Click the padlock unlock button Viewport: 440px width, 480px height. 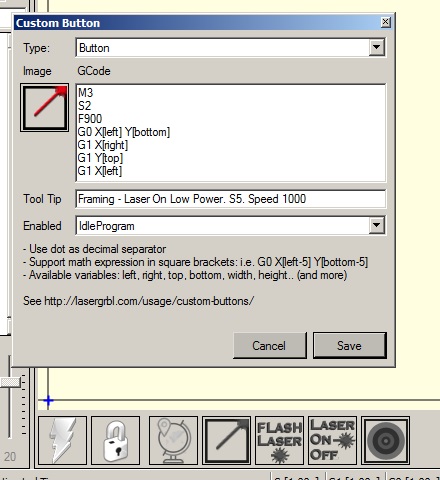pyautogui.click(x=115, y=440)
